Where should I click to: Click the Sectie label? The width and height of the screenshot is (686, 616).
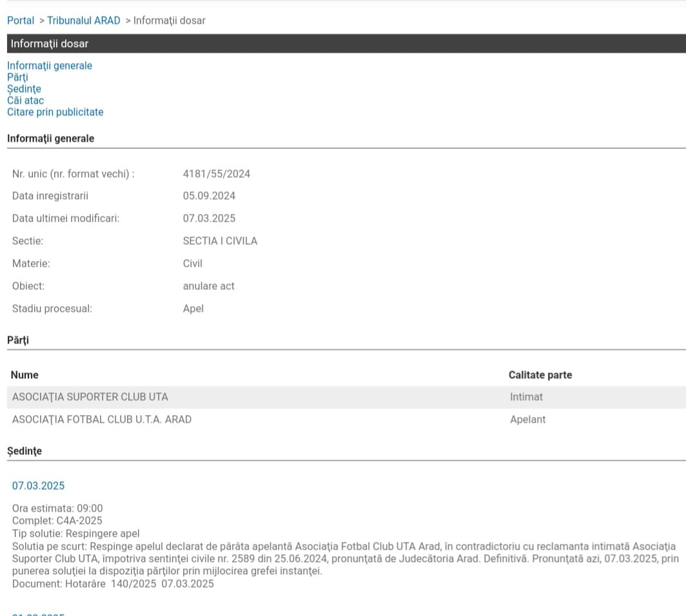(28, 241)
